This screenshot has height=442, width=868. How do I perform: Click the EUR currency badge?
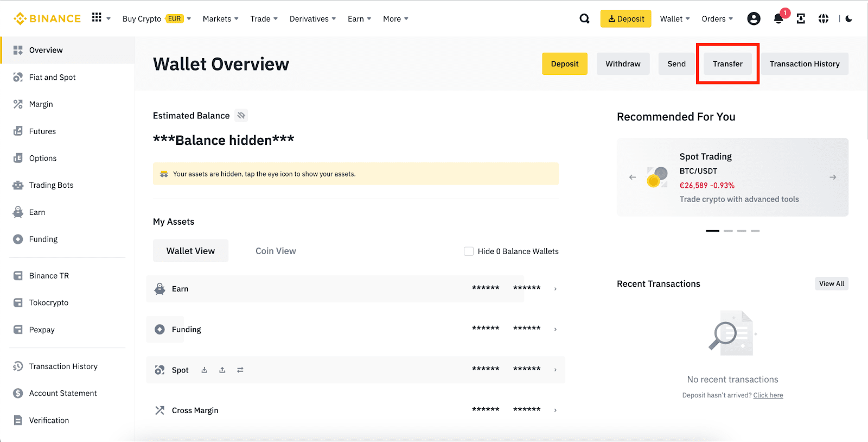[175, 18]
